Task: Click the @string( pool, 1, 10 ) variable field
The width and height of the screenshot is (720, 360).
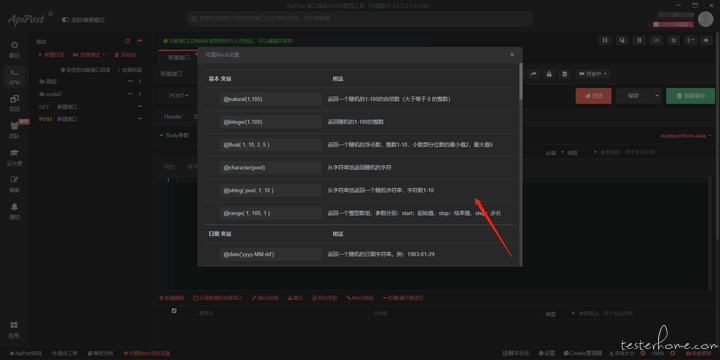Action: tap(270, 191)
